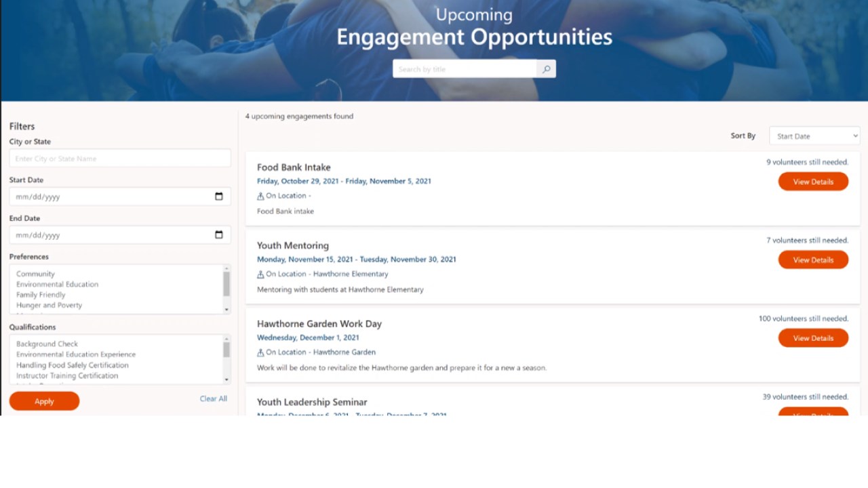Open the End Date calendar picker icon
Image resolution: width=868 pixels, height=488 pixels.
click(218, 235)
